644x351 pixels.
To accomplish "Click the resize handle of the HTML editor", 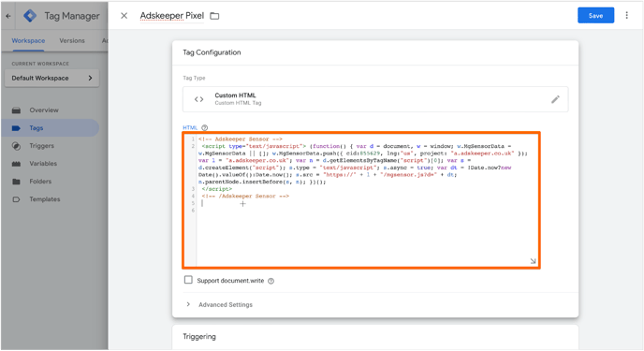I will 533,261.
